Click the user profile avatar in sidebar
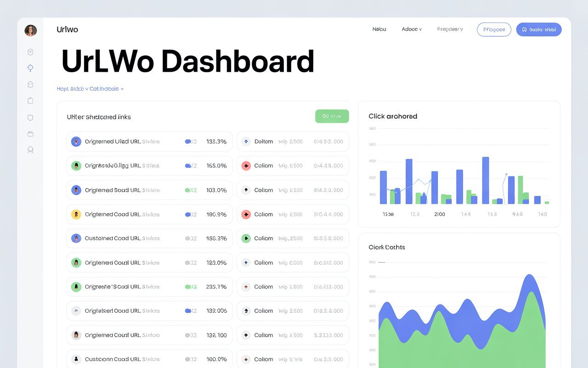This screenshot has height=368, width=588. click(x=31, y=31)
